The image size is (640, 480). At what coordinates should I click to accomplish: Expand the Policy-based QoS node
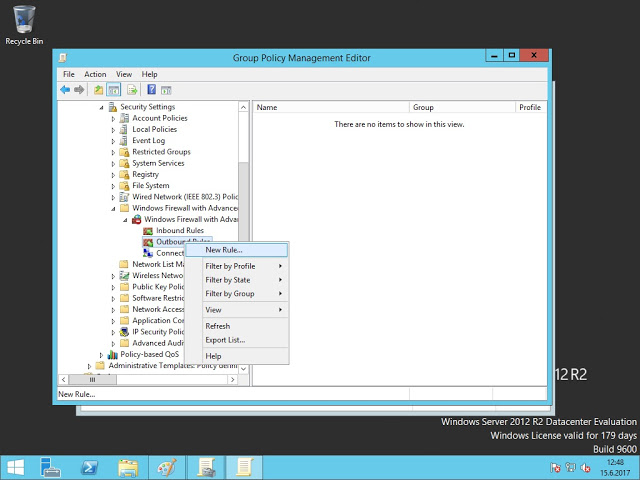pyautogui.click(x=101, y=354)
